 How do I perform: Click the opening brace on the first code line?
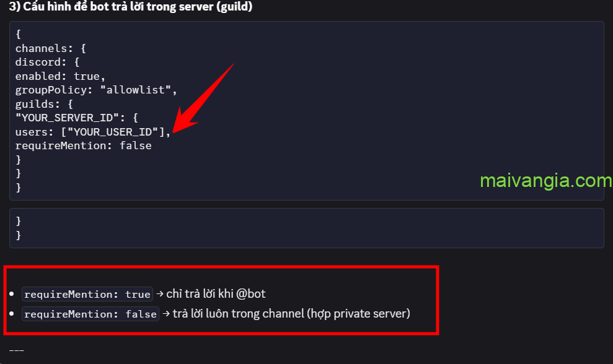pyautogui.click(x=19, y=35)
